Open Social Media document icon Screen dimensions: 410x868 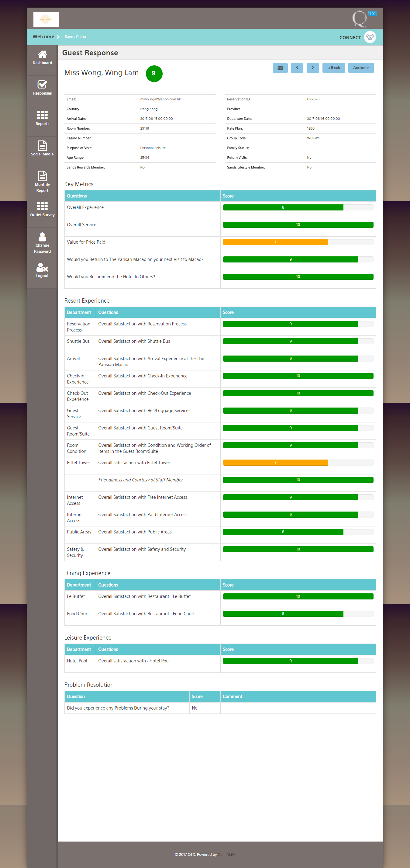pos(42,146)
